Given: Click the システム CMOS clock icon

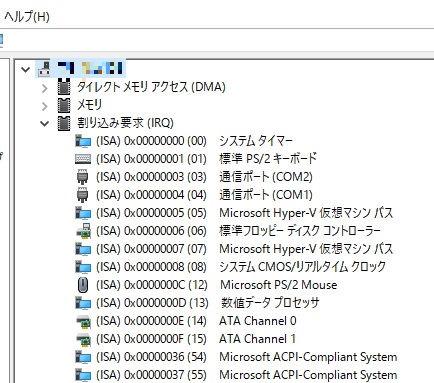Looking at the screenshot, I should pos(83,267).
